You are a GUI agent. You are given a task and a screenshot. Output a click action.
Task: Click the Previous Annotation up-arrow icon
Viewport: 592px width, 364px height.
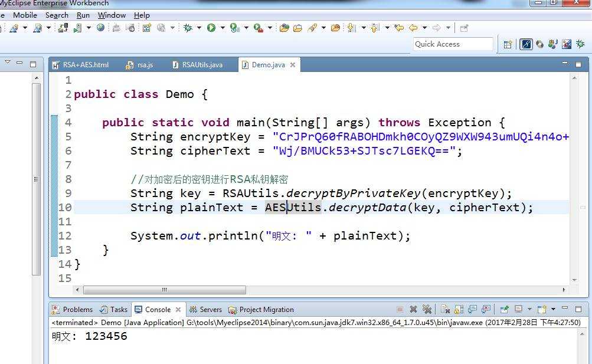[x=375, y=28]
